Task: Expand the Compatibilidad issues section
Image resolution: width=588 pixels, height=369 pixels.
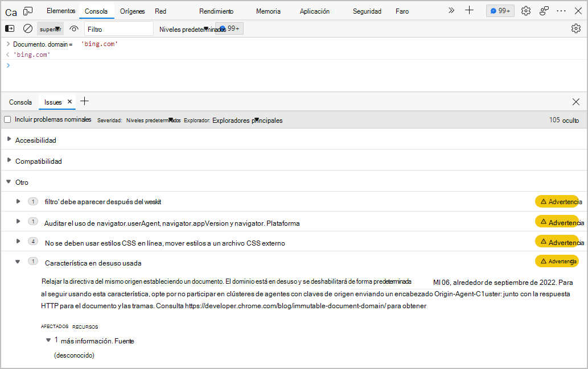Action: pyautogui.click(x=8, y=161)
